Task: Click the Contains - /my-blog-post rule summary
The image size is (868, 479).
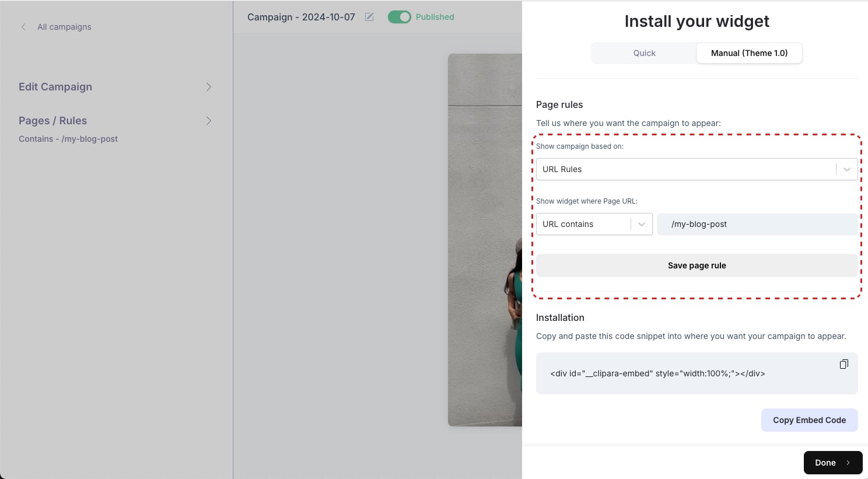Action: [68, 139]
